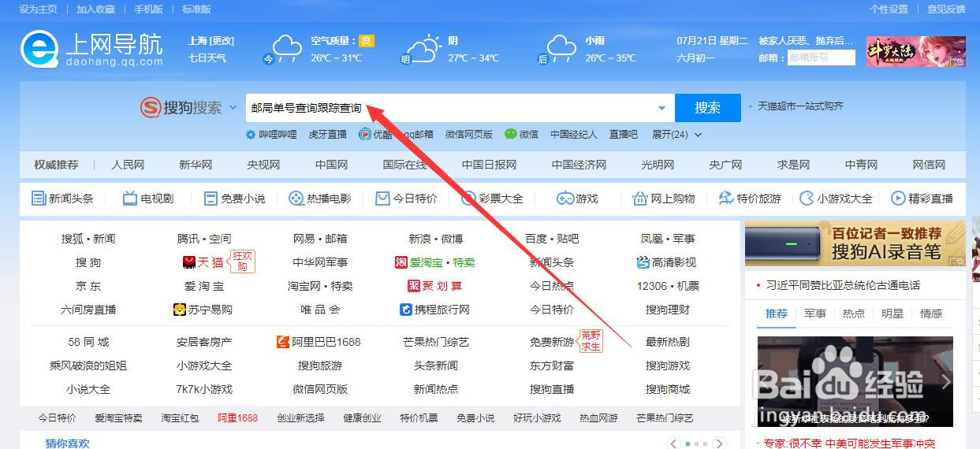The width and height of the screenshot is (980, 449).
Task: Go to previous 猜你喜欢 page arrow
Action: pyautogui.click(x=674, y=443)
